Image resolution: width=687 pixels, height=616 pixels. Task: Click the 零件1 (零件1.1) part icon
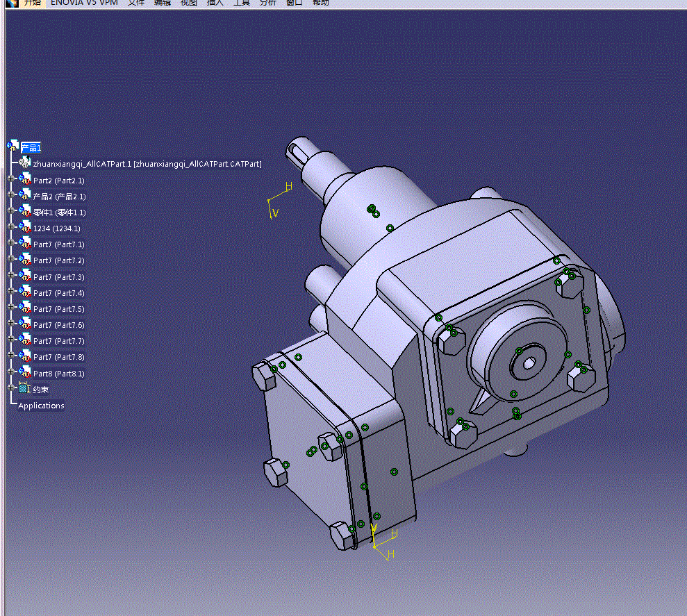25,210
